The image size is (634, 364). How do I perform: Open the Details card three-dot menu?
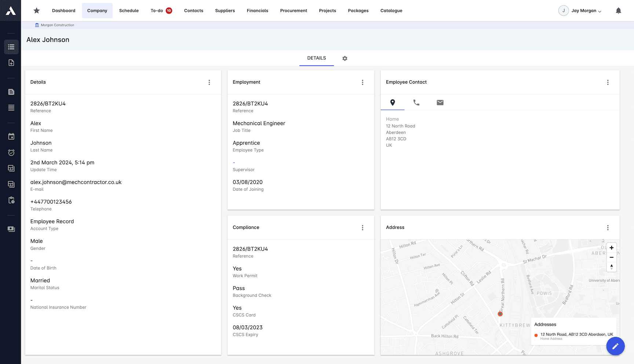pyautogui.click(x=209, y=82)
